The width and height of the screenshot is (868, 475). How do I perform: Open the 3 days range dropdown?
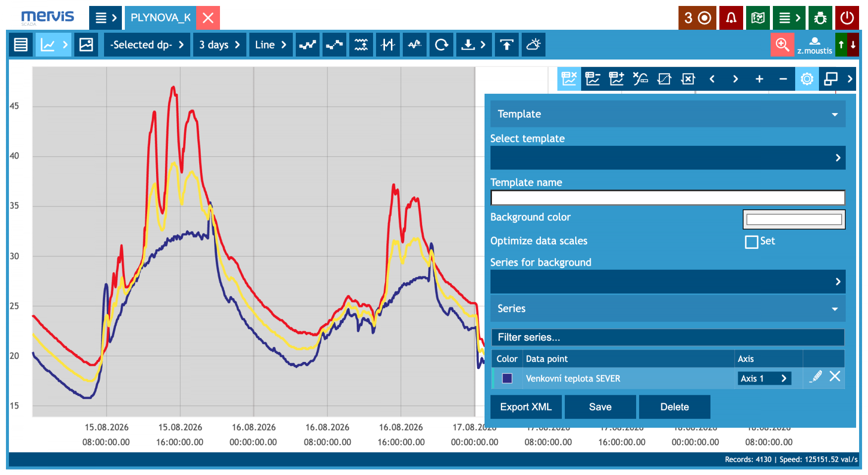[220, 45]
